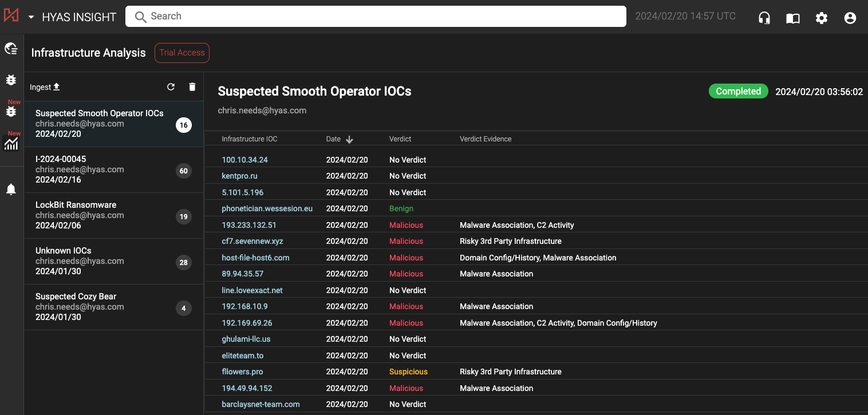Screen dimensions: 868x415
Task: Open IOC link ghulami-llc.us
Action: pyautogui.click(x=246, y=339)
